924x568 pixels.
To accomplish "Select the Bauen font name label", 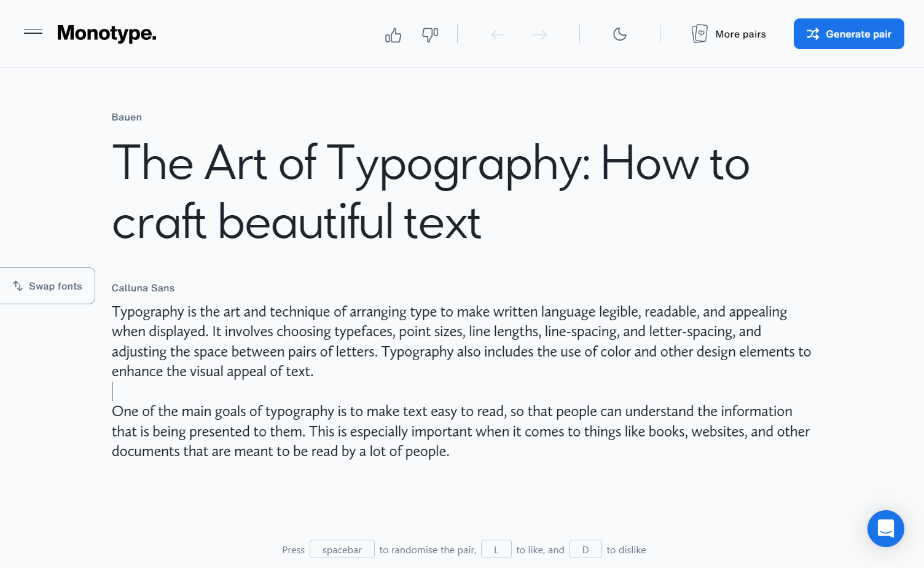I will click(127, 117).
